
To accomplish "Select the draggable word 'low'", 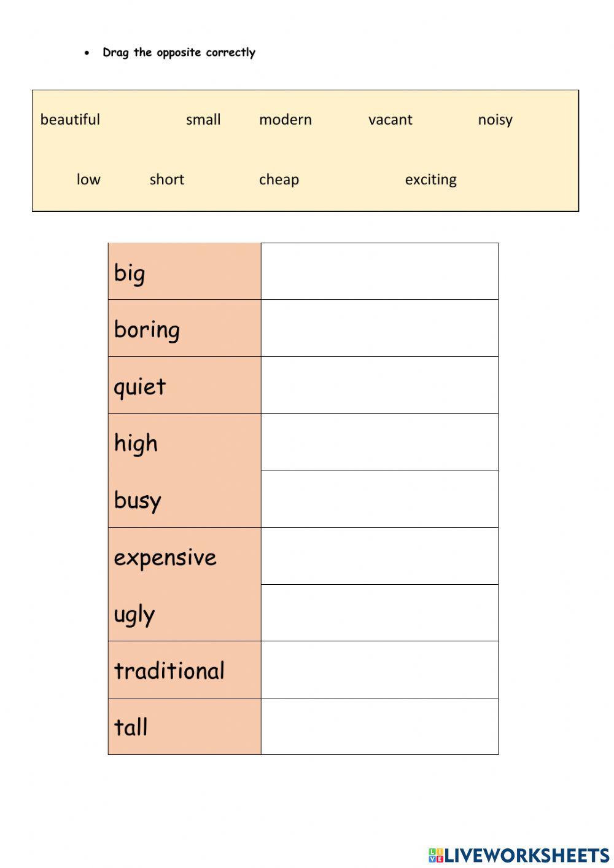I will [88, 179].
